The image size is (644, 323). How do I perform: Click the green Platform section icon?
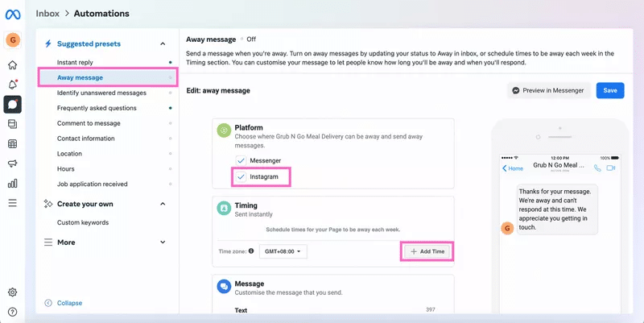224,130
